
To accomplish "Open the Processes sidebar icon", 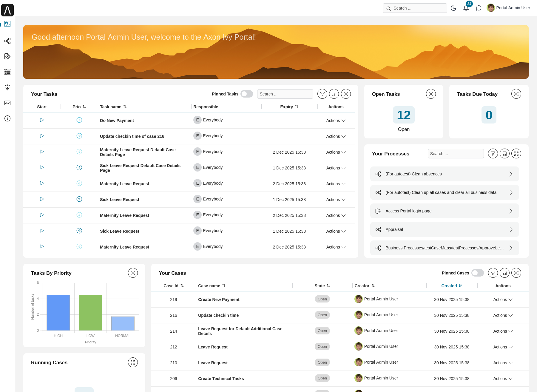I will click(7, 41).
